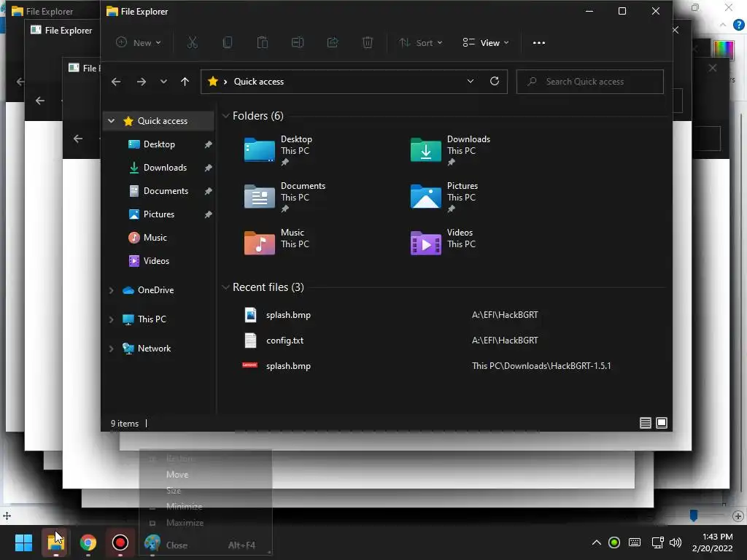Click Quick access in address bar
The image size is (747, 560).
coord(259,82)
